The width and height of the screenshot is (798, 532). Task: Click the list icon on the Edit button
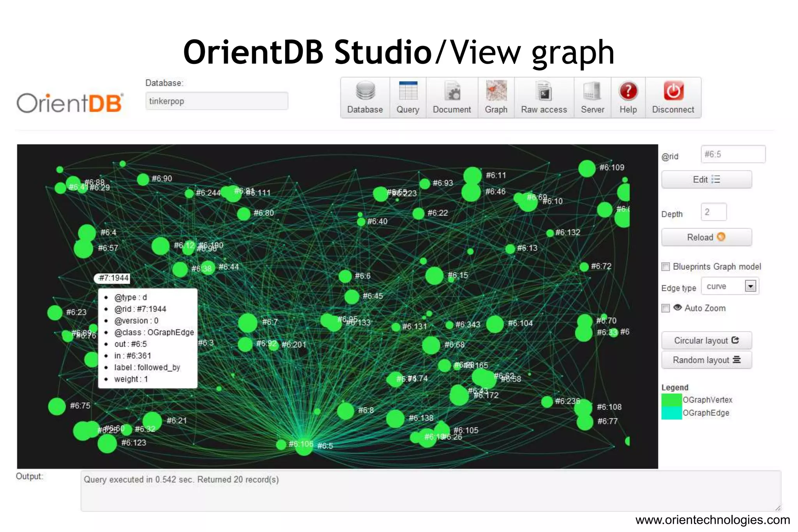[715, 179]
